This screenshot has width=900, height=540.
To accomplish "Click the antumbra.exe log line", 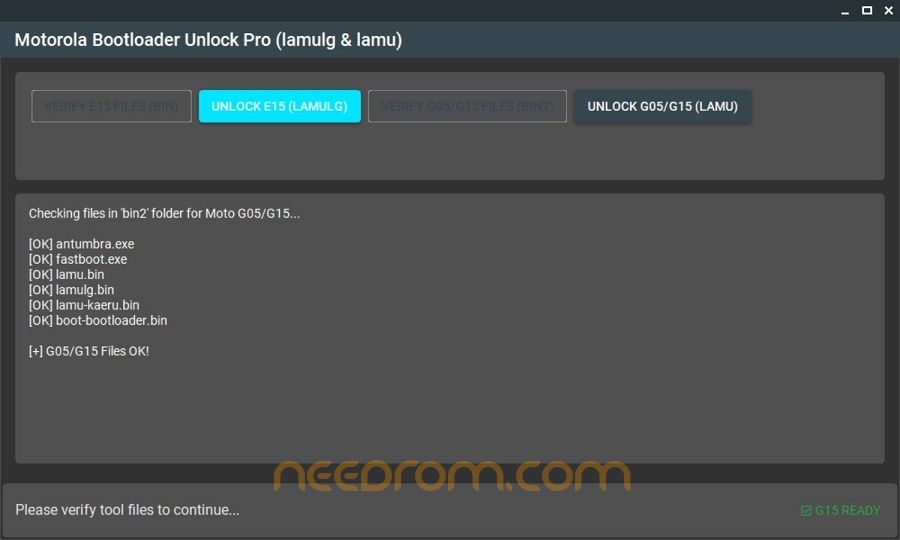I will (x=82, y=244).
